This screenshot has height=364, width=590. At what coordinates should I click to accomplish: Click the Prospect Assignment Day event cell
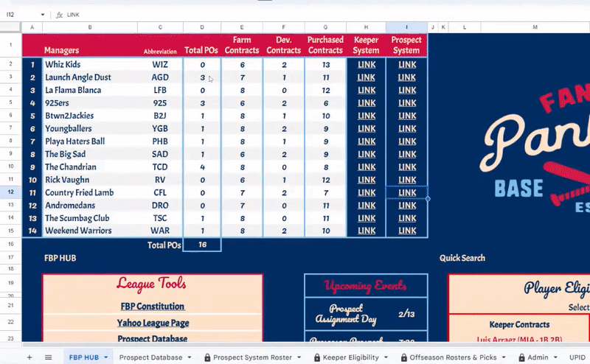tap(345, 315)
